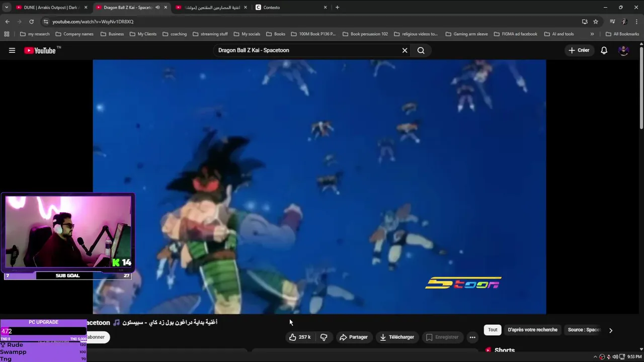Bookmark this page with the star icon
The height and width of the screenshot is (362, 644).
point(596,22)
